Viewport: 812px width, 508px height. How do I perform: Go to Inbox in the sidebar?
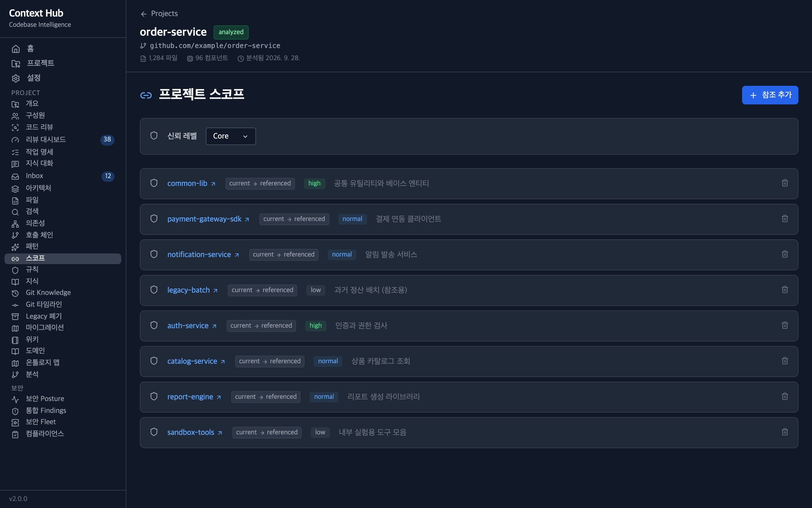[x=63, y=176]
